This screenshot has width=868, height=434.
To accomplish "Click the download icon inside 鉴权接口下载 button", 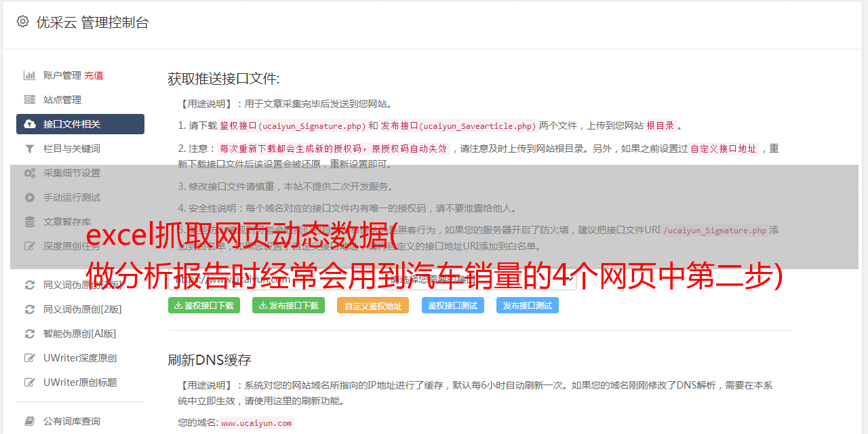I will tap(178, 306).
